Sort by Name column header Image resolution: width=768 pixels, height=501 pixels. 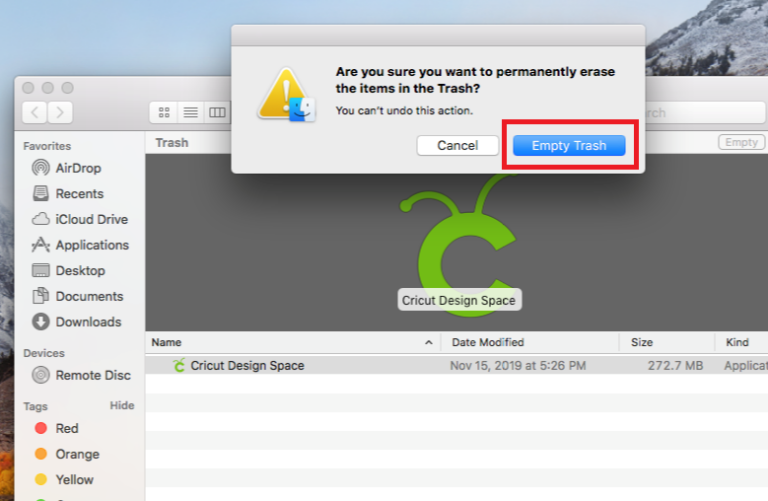[293, 342]
